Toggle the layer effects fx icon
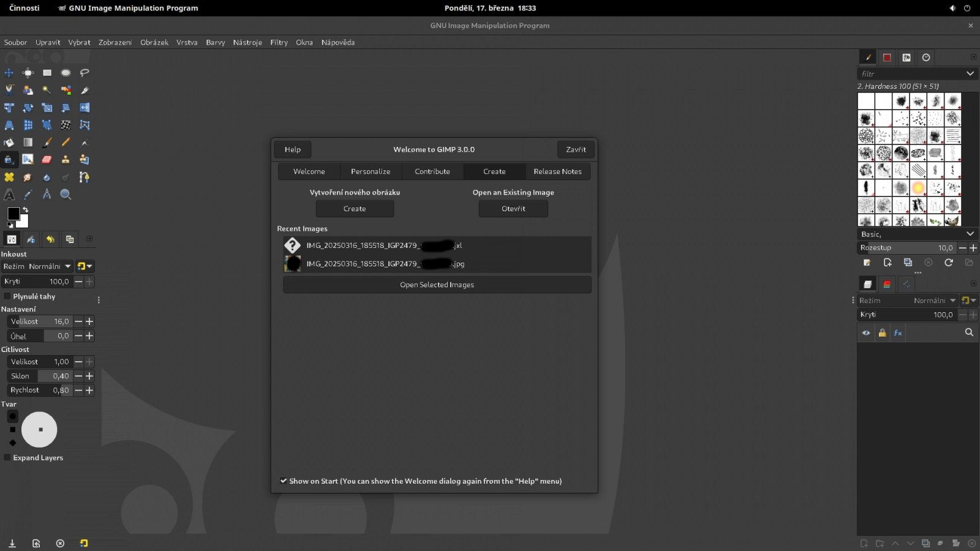Image resolution: width=980 pixels, height=551 pixels. pos(898,333)
